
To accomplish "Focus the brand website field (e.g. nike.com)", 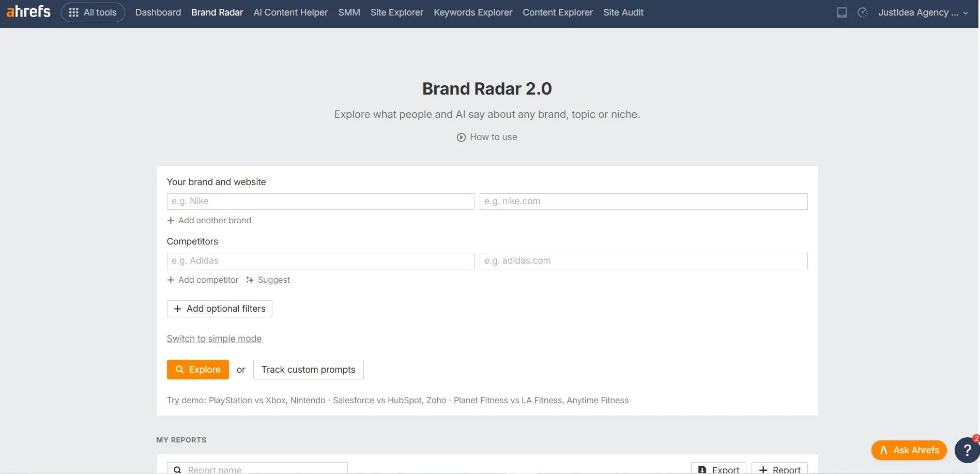I will point(644,202).
